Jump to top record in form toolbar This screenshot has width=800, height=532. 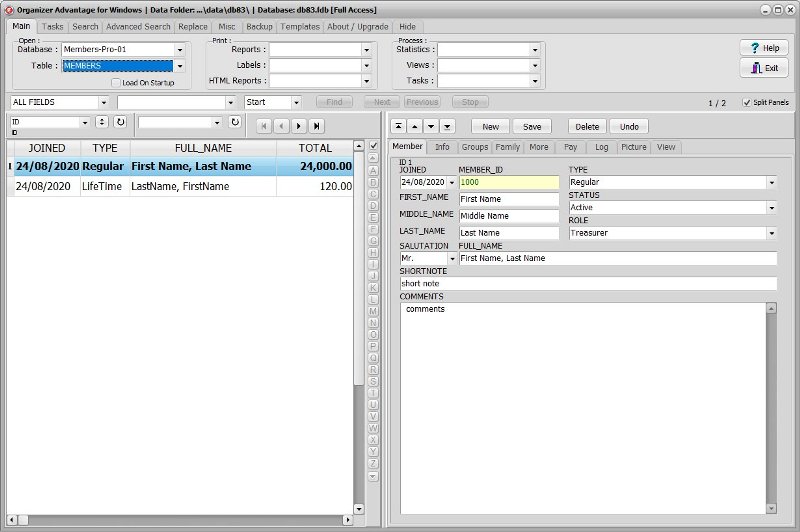[x=398, y=126]
